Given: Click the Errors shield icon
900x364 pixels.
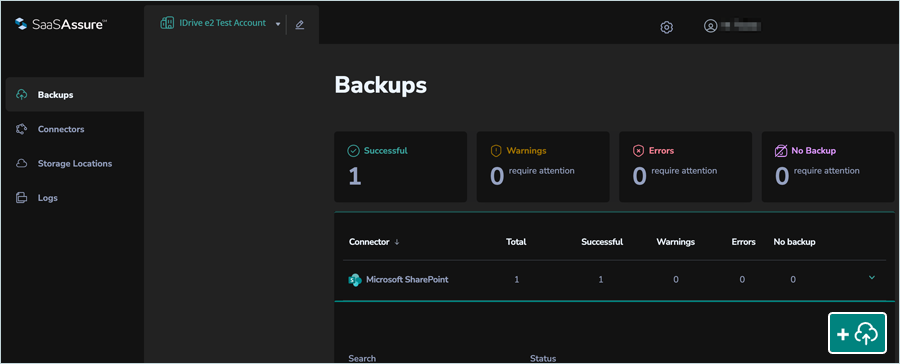Looking at the screenshot, I should point(638,151).
